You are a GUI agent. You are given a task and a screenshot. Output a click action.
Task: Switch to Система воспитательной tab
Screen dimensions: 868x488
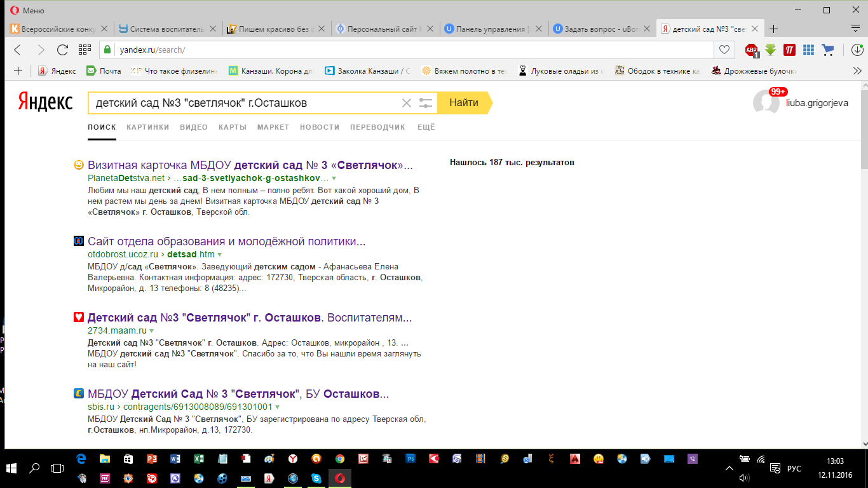[169, 29]
